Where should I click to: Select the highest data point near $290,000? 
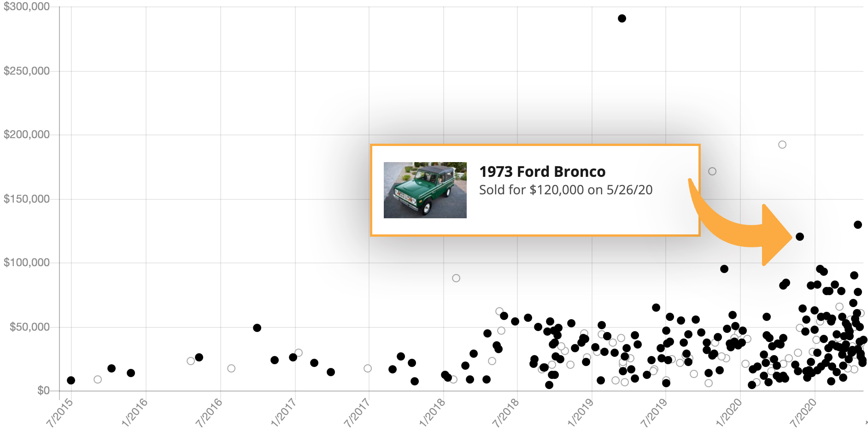tap(622, 18)
